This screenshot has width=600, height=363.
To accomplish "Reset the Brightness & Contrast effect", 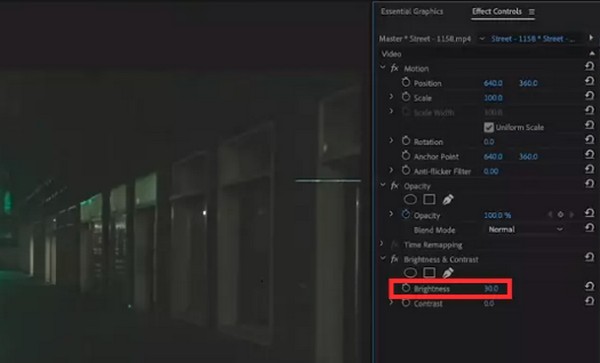I will [590, 257].
